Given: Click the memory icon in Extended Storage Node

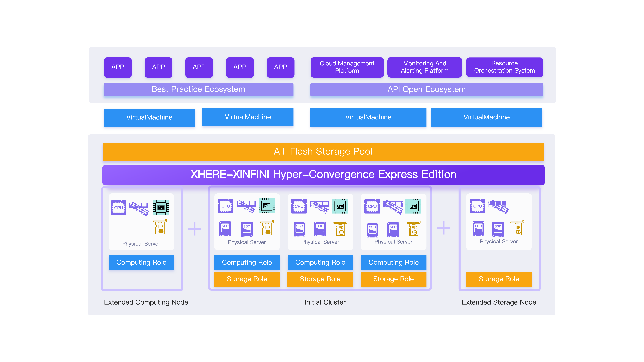Looking at the screenshot, I should pyautogui.click(x=499, y=207).
